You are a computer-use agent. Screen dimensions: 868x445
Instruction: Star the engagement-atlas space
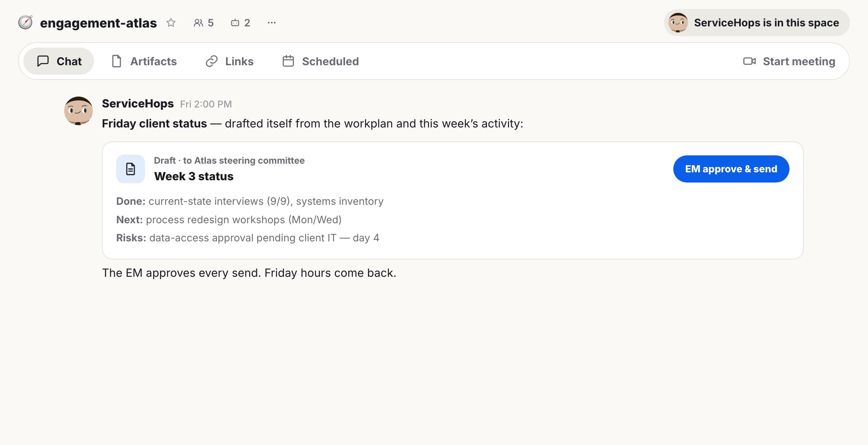tap(171, 23)
